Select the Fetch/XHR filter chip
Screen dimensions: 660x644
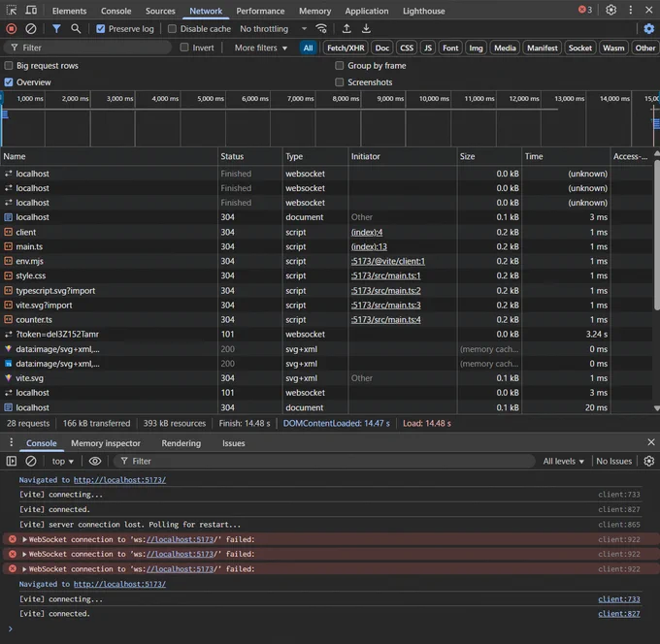tap(346, 48)
